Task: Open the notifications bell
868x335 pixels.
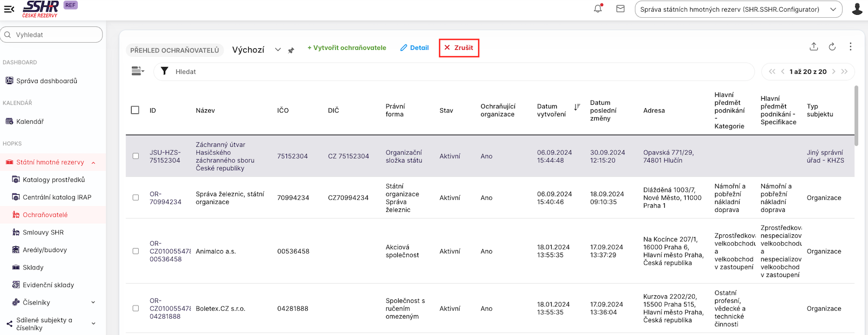Action: [x=598, y=9]
